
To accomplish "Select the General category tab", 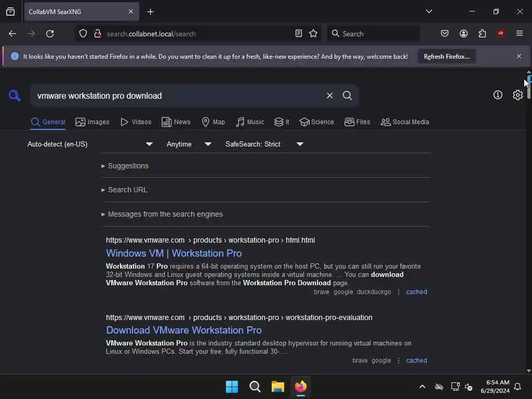I will [48, 122].
